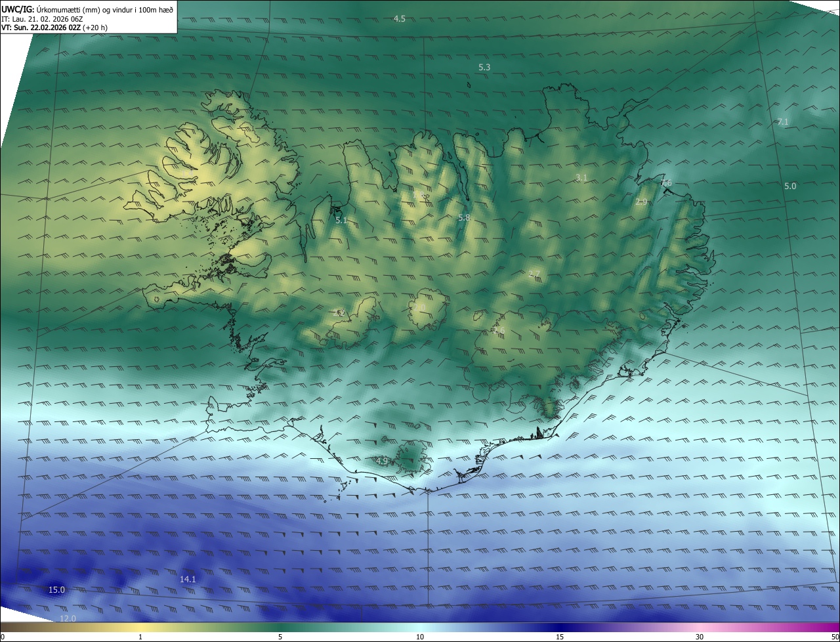
Task: Click the 4.5 value label
Action: click(x=399, y=19)
